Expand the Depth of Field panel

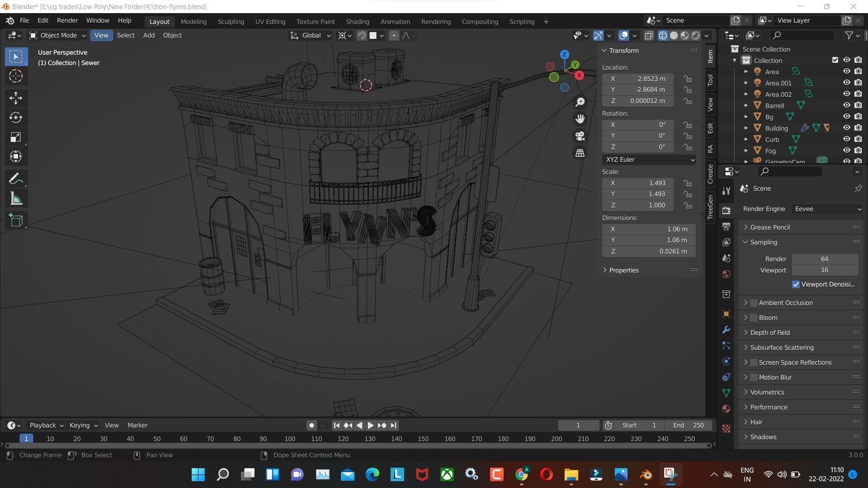click(801, 333)
